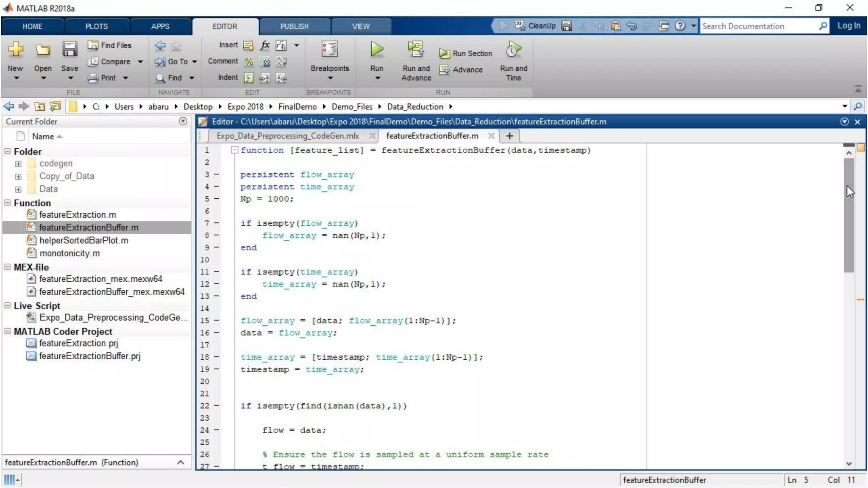Select the Expo_Data_Preprocessing_CodeGen.mlx editor tab
Image resolution: width=868 pixels, height=488 pixels.
(288, 136)
